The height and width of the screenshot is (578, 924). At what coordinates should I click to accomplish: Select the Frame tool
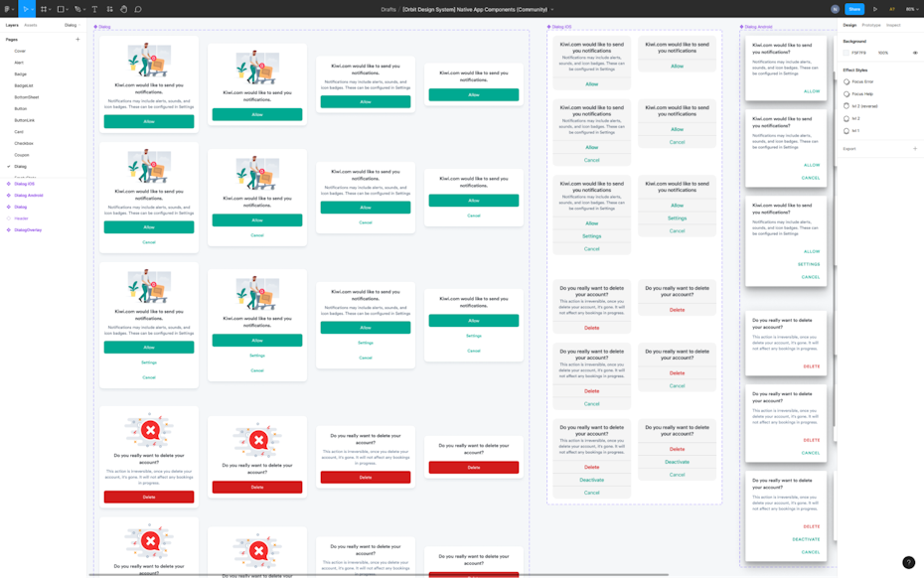44,9
